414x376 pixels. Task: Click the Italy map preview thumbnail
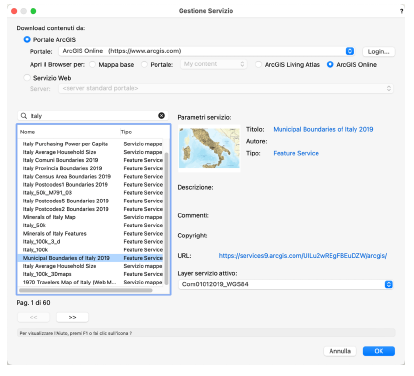click(209, 148)
